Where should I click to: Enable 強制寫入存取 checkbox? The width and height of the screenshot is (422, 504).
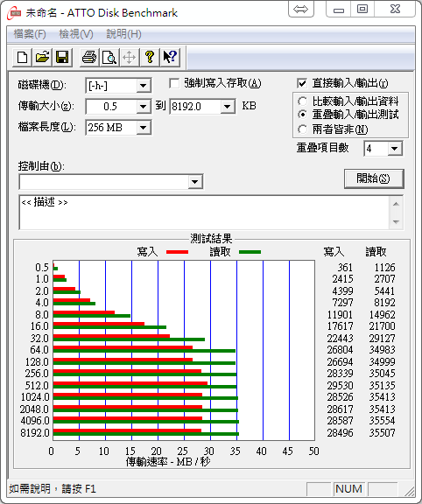(174, 84)
